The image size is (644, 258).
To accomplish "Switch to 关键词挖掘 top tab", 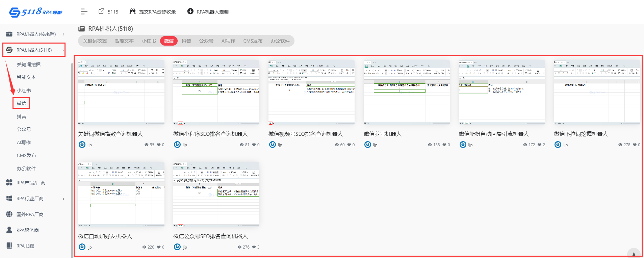I will pyautogui.click(x=95, y=41).
